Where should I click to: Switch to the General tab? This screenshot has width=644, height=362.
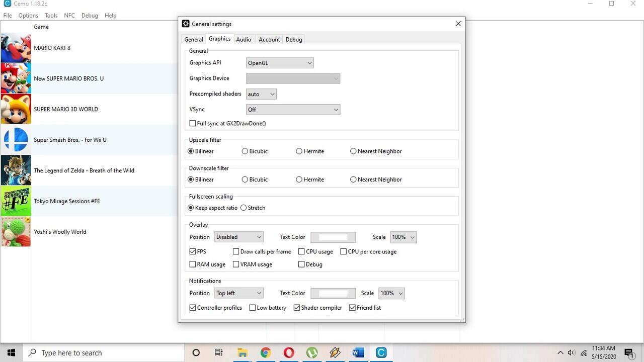(x=194, y=39)
